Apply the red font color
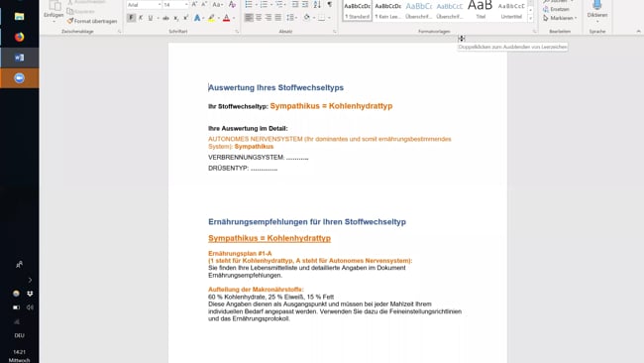644x363 pixels. click(x=226, y=18)
